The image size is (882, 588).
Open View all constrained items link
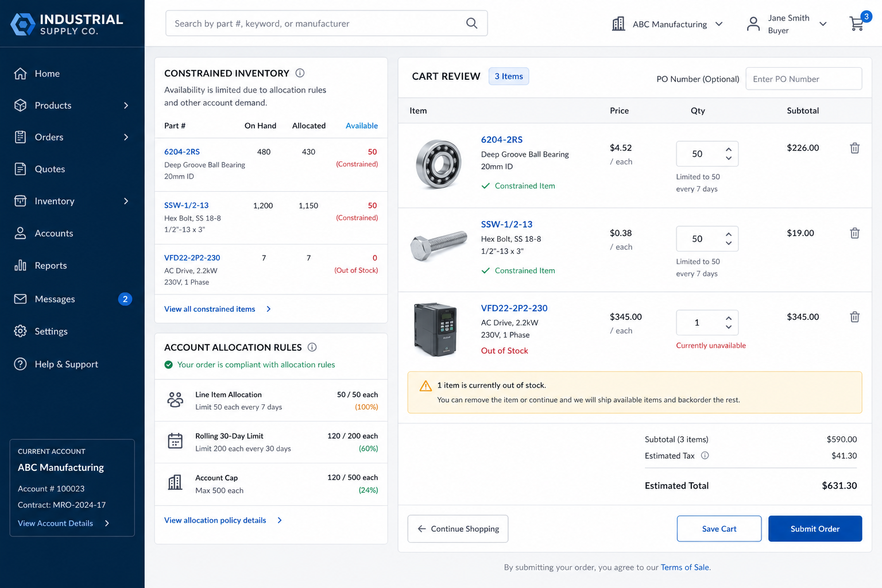(218, 309)
